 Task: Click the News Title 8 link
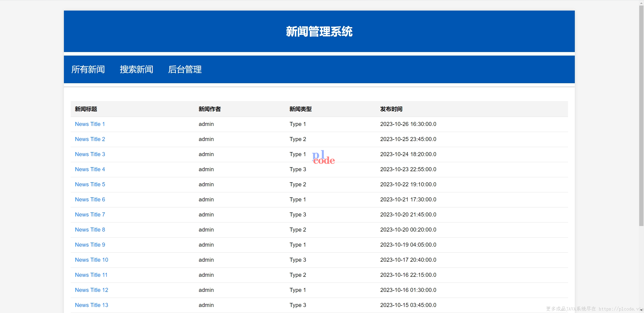[90, 230]
